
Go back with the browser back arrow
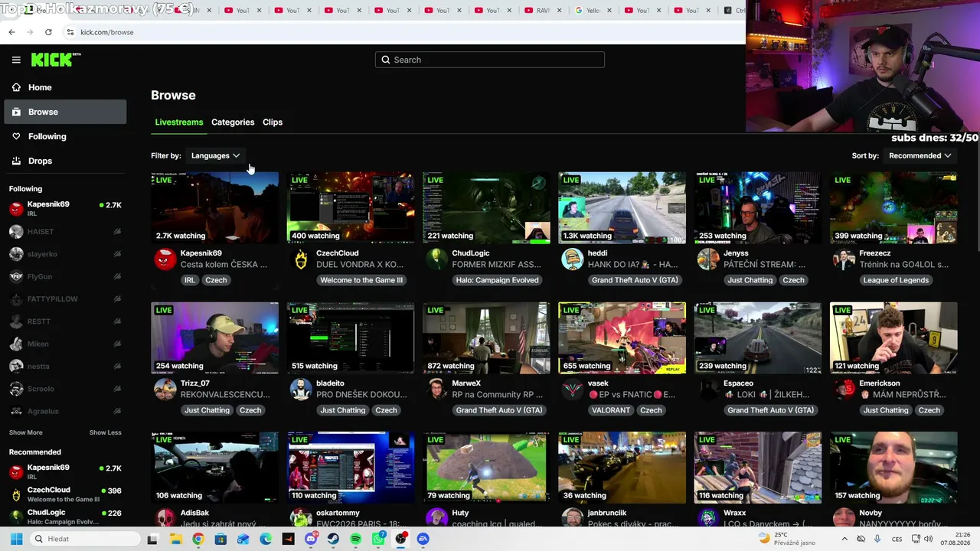coord(11,32)
